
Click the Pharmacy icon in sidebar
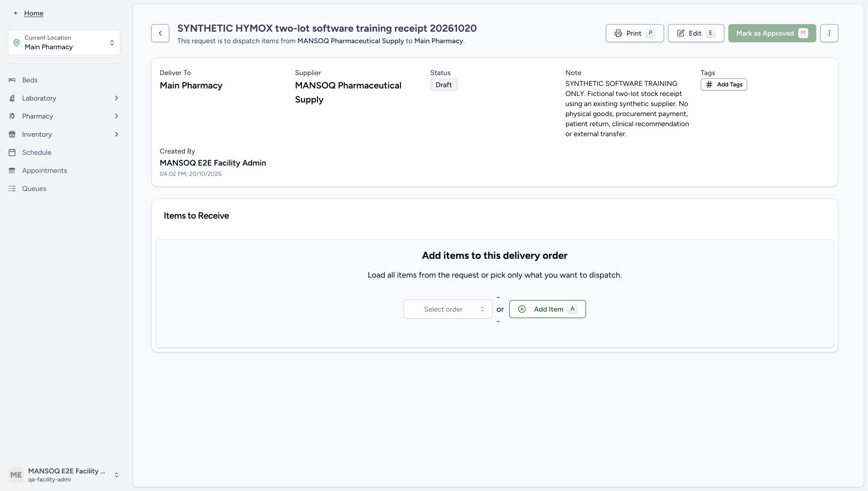12,116
